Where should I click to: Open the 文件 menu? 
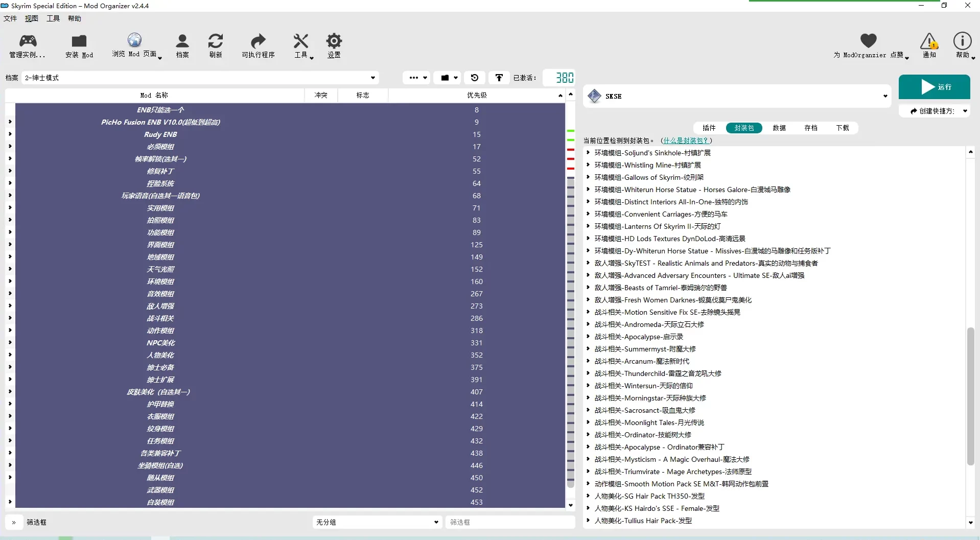tap(10, 18)
